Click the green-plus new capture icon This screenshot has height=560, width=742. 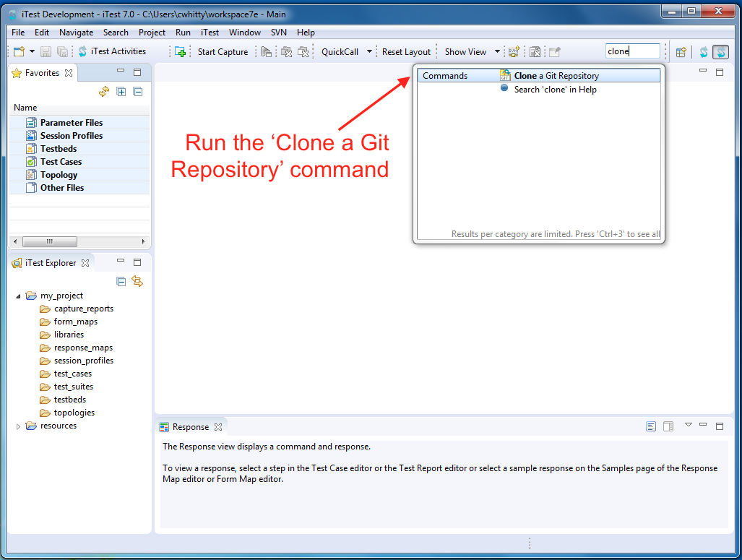tap(180, 51)
